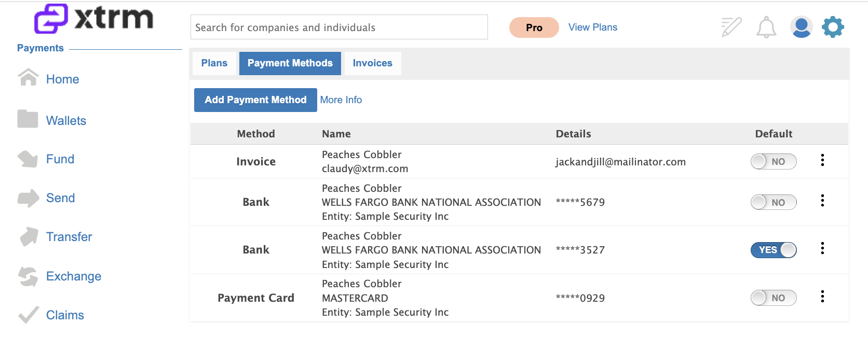Open the More Info link
Screen dimensions: 868x338
341,100
